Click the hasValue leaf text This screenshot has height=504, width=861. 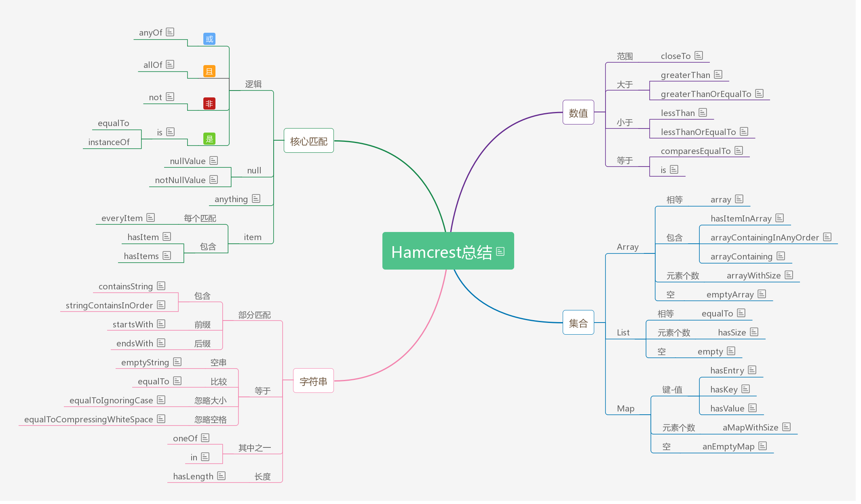[x=728, y=409]
